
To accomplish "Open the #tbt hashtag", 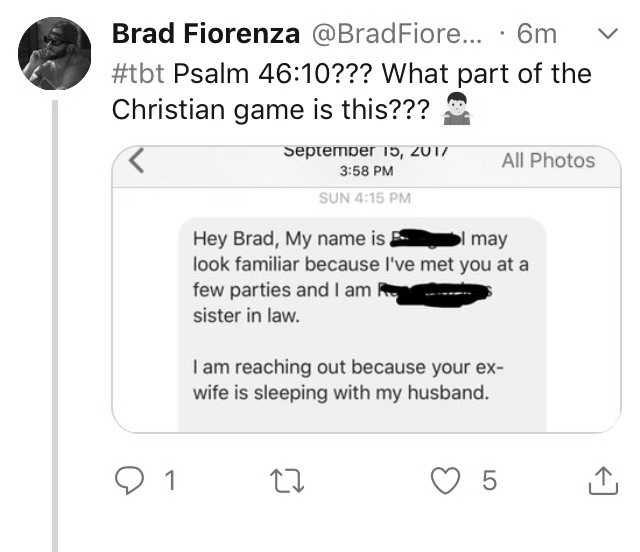I will click(138, 74).
